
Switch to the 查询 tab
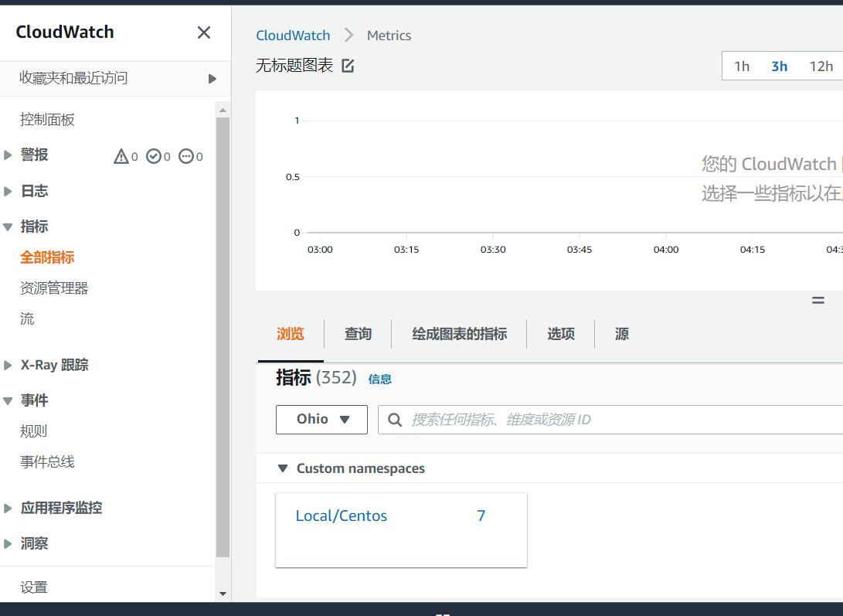pyautogui.click(x=358, y=334)
